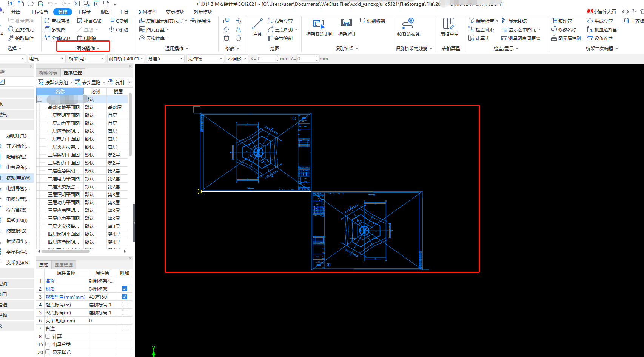This screenshot has width=644, height=357.
Task: Click the 复制 button in drawing management
Action: (x=116, y=82)
